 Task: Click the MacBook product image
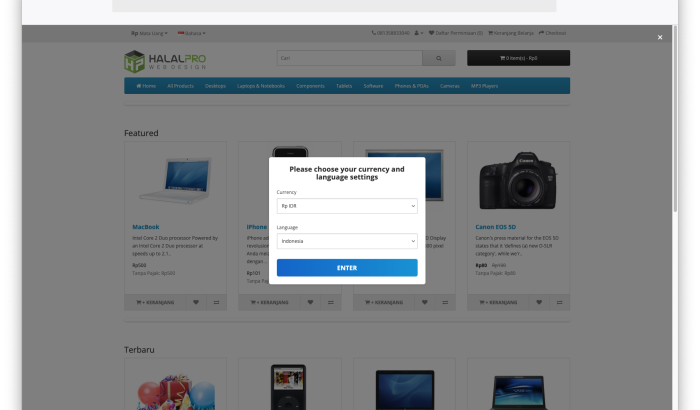[175, 180]
